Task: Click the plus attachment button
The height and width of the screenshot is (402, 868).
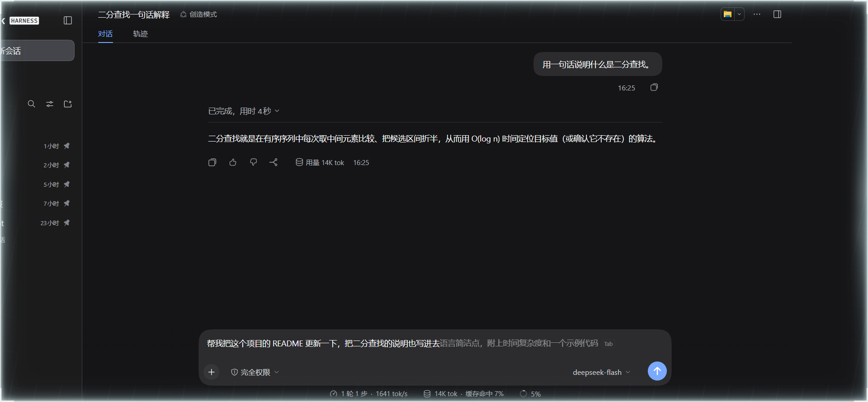Action: point(211,372)
